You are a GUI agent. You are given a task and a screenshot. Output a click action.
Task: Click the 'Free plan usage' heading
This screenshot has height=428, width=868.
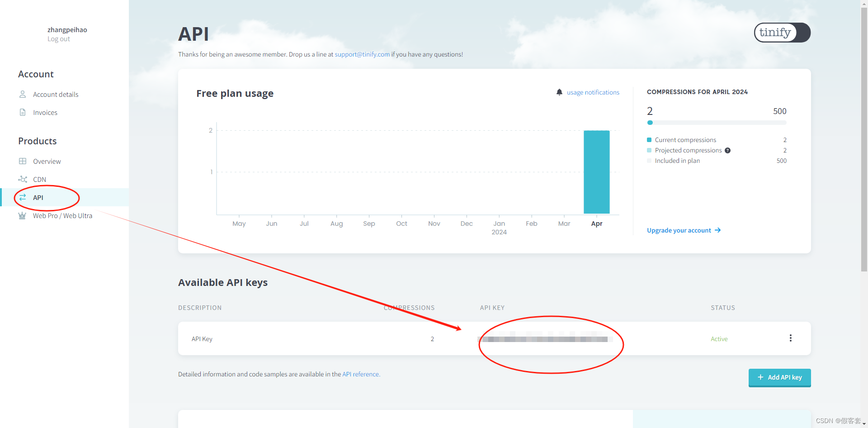click(235, 94)
